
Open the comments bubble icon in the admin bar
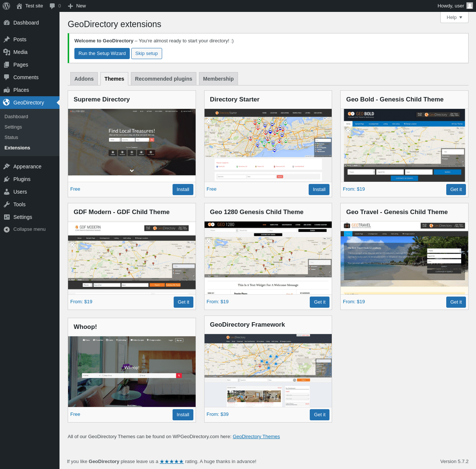click(52, 6)
